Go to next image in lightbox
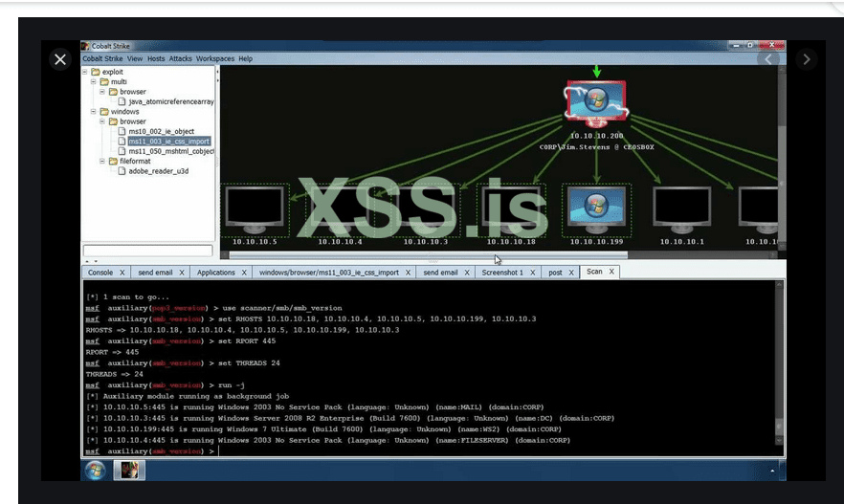 point(807,59)
